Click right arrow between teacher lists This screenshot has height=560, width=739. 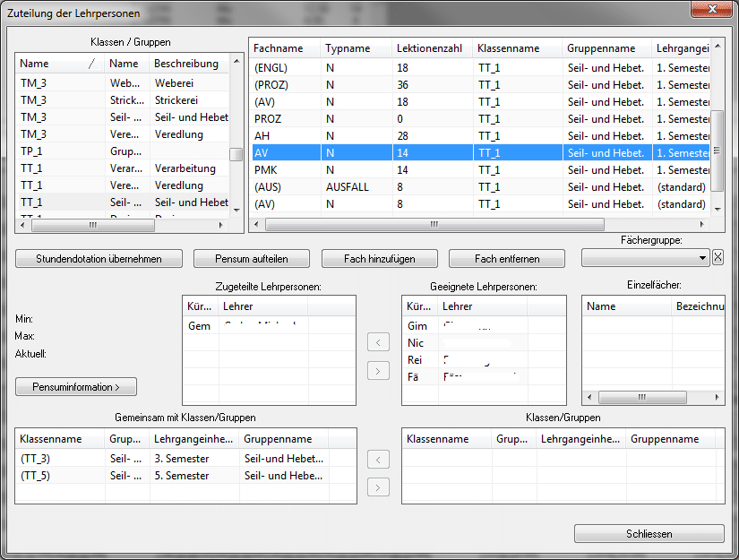379,370
